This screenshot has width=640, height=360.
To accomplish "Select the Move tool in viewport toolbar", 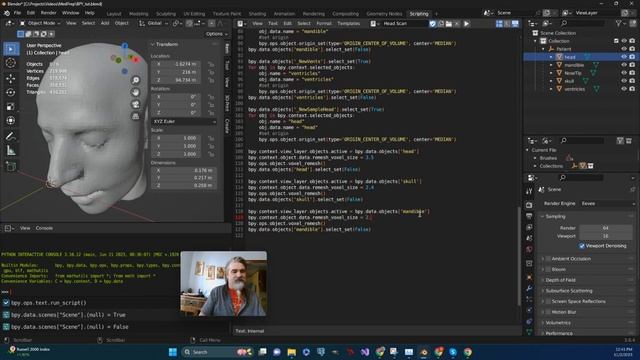I will pos(11,78).
